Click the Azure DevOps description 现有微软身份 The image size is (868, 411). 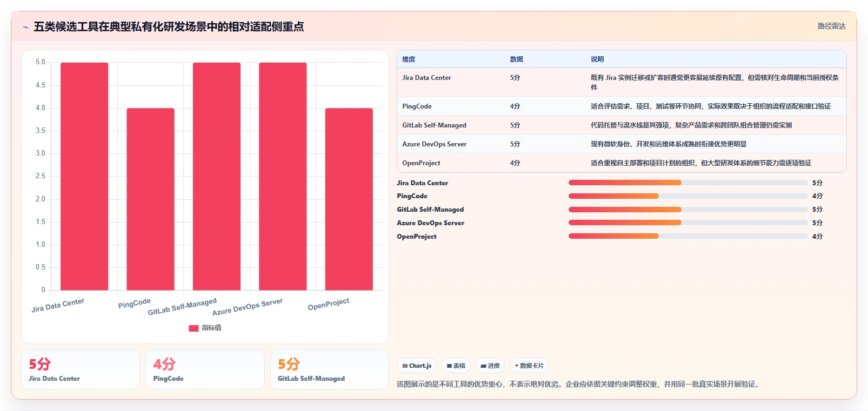(x=669, y=144)
